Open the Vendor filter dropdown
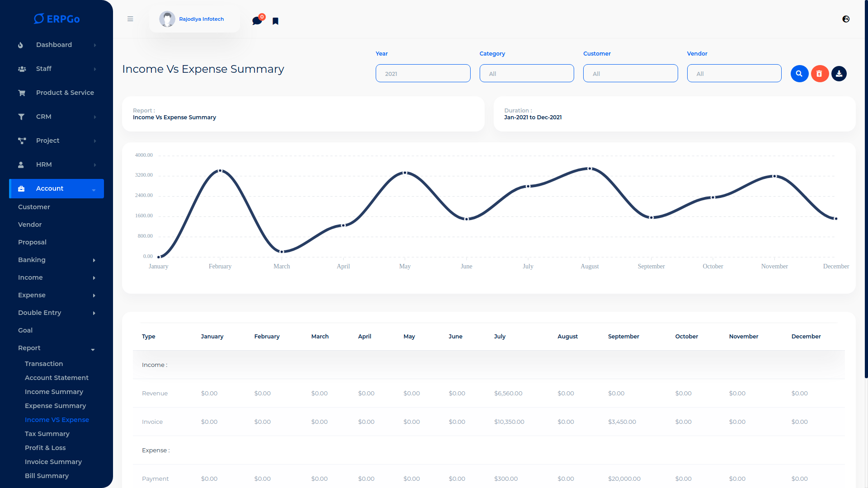This screenshot has width=868, height=488. coord(734,73)
